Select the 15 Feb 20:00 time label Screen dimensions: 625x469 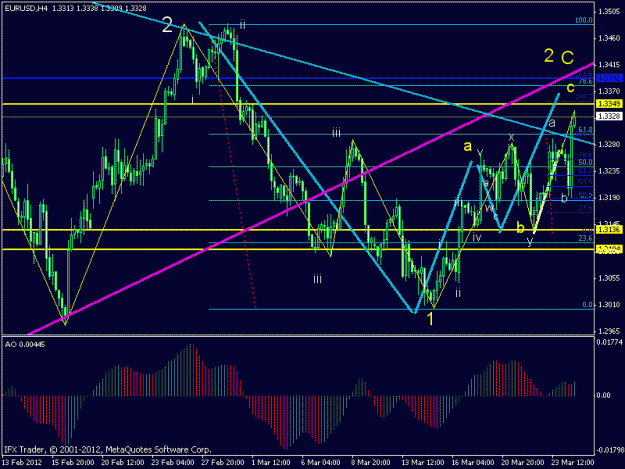[73, 463]
